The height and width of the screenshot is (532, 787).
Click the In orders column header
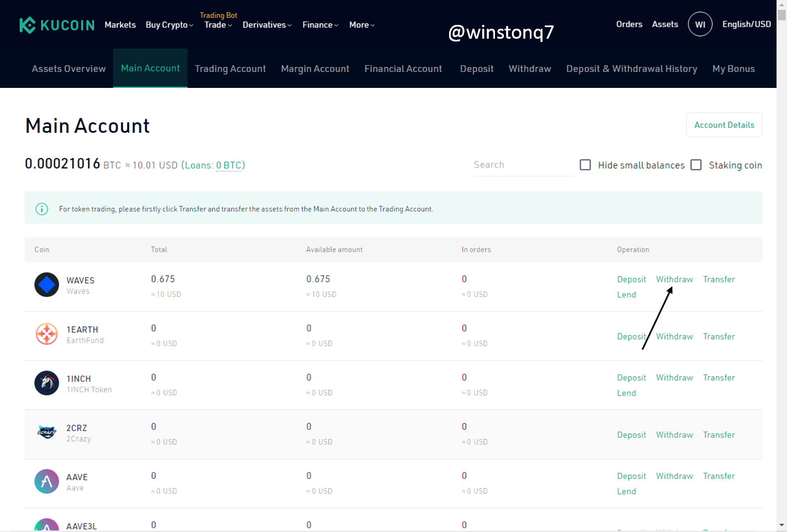coord(476,250)
